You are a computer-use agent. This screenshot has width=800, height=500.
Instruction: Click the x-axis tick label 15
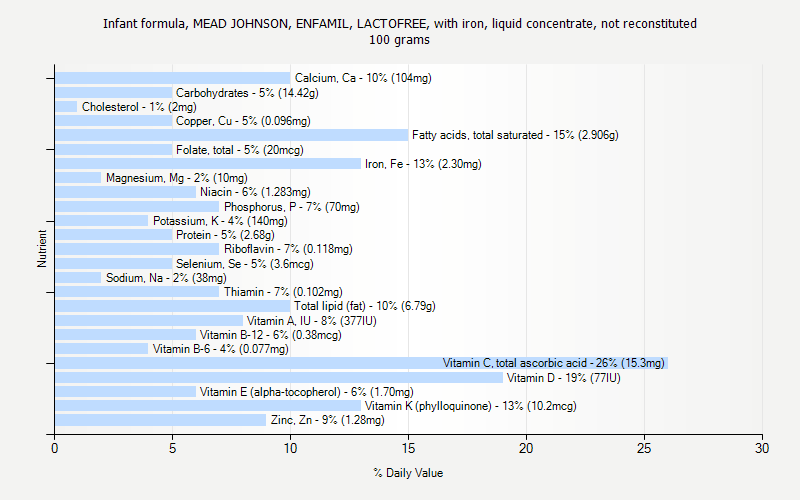(408, 448)
